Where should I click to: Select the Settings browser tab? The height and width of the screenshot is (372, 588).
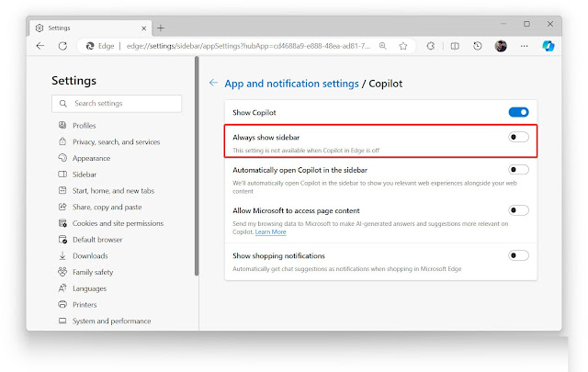tap(91, 28)
